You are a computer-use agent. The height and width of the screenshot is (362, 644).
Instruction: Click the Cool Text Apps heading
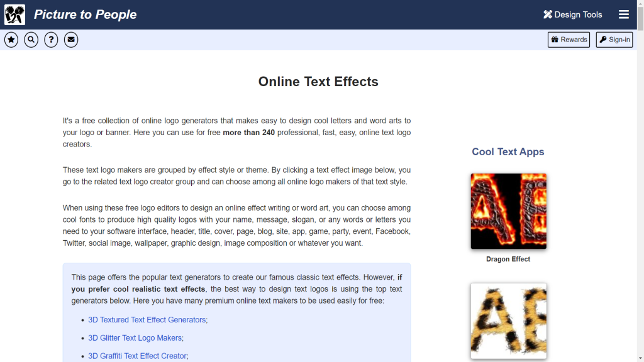(508, 152)
